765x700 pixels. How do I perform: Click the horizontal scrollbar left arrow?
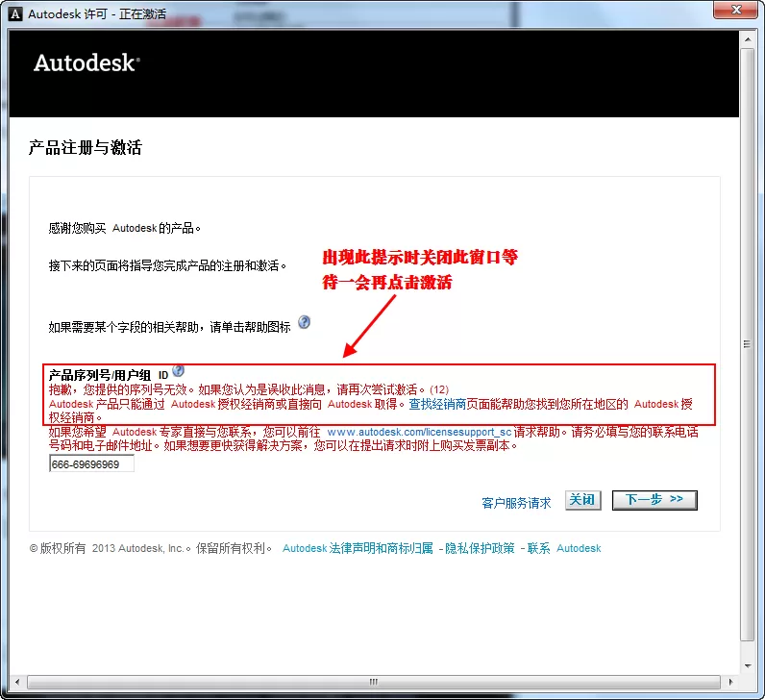[17, 682]
